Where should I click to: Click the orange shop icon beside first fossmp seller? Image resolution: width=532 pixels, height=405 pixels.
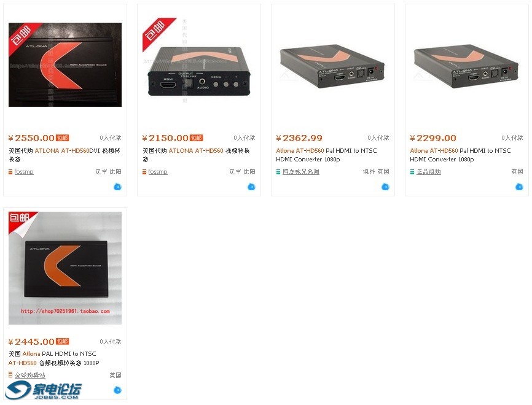[10, 172]
